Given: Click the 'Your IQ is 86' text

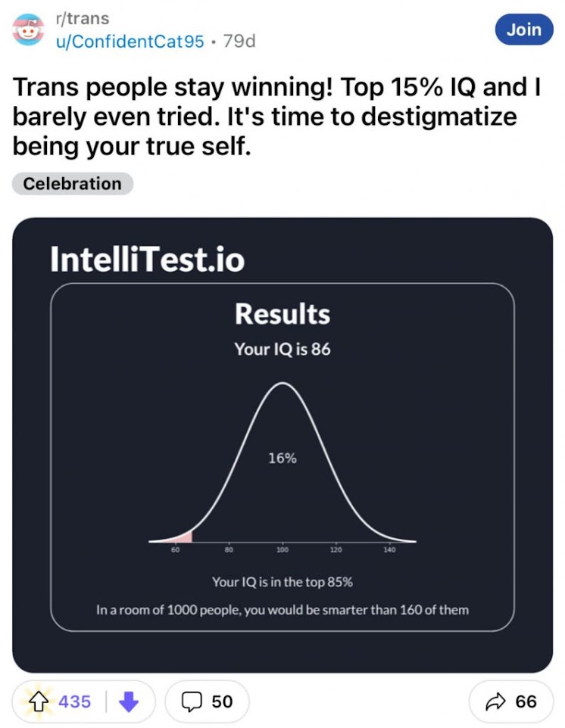Looking at the screenshot, I should pyautogui.click(x=282, y=349).
